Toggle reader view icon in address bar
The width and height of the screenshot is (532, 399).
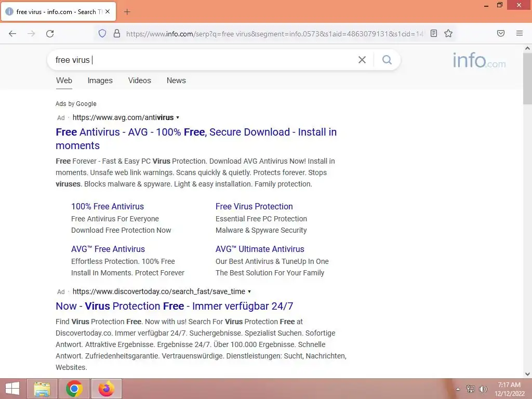(x=434, y=33)
